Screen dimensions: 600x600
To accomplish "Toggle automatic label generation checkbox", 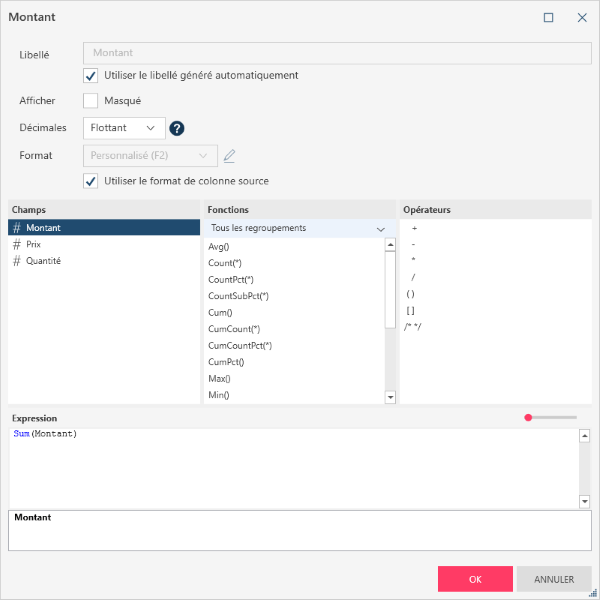I will coord(91,75).
